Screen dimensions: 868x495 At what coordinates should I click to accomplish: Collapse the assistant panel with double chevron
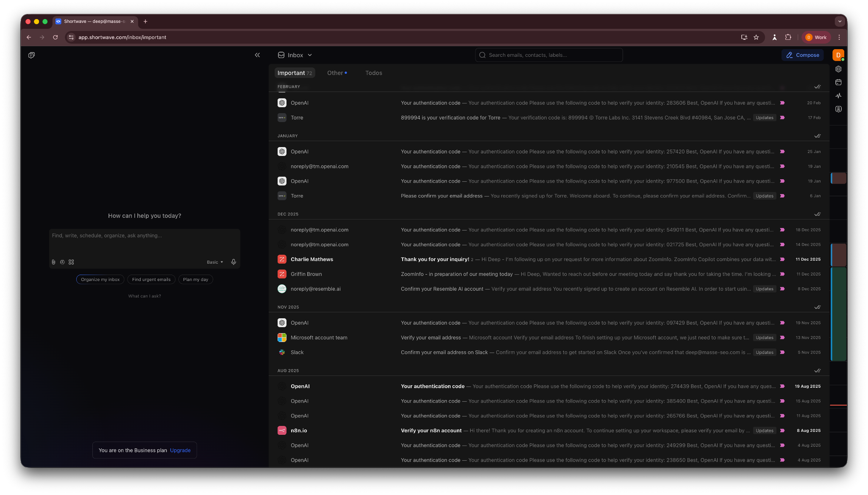click(257, 55)
